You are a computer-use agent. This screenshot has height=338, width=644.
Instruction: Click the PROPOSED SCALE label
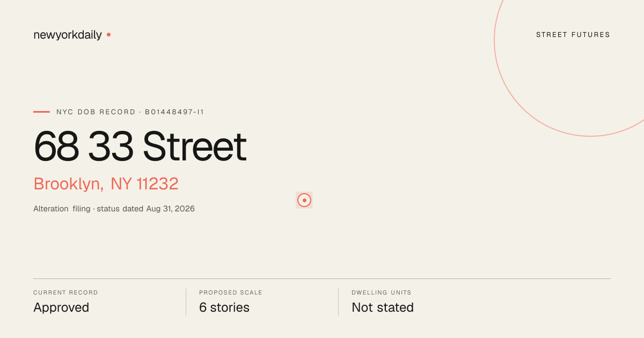[231, 293]
